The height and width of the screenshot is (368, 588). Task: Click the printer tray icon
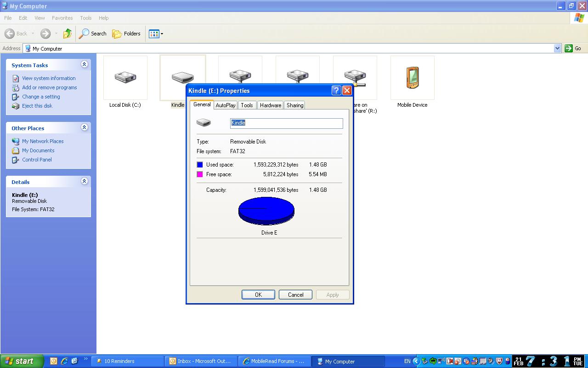pyautogui.click(x=474, y=361)
